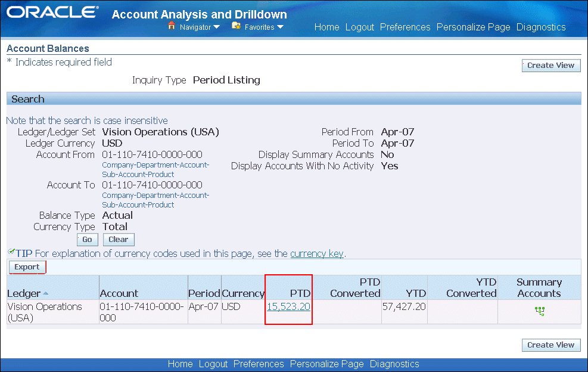Image resolution: width=588 pixels, height=372 pixels.
Task: Click the Account Balances heading
Action: 48,48
